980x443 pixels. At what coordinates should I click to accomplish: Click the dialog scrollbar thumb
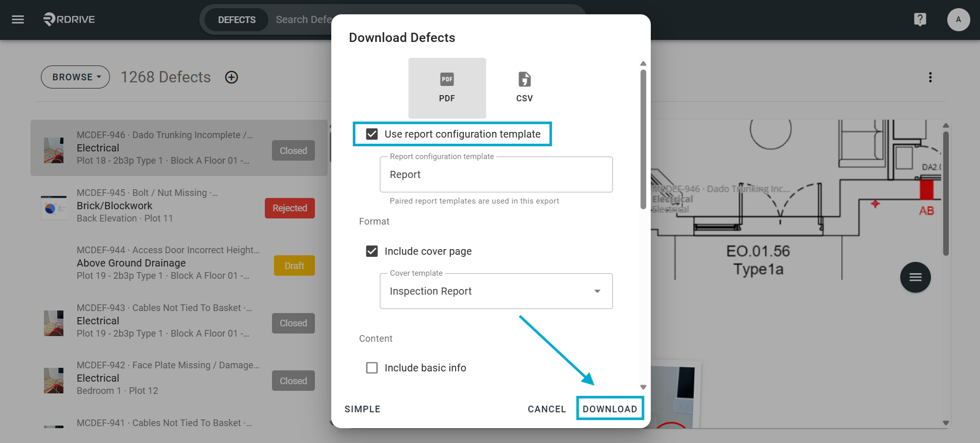(x=643, y=139)
